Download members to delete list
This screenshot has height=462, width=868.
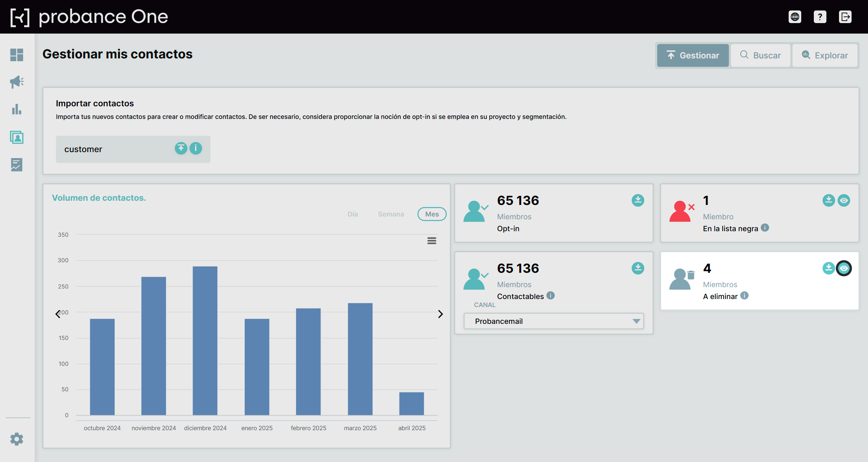829,268
